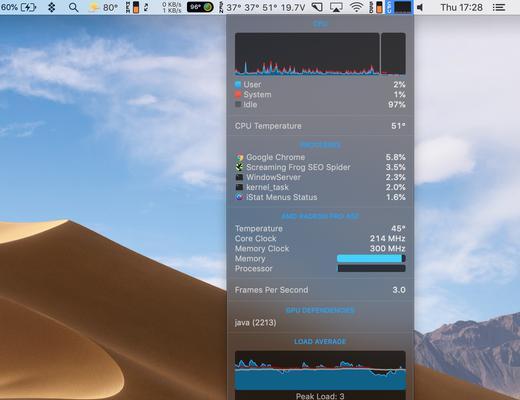520x400 pixels.
Task: Click the User 2% row
Action: point(320,84)
